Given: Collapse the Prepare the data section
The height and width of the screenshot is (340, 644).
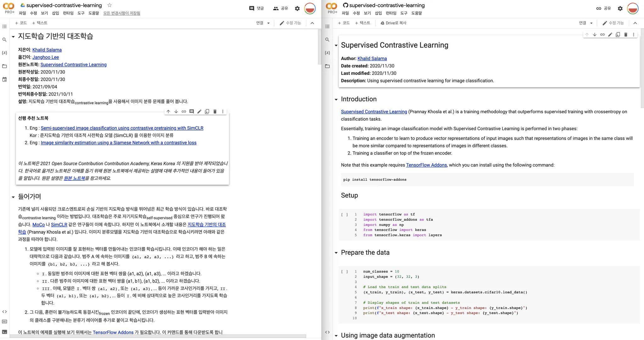Looking at the screenshot, I should 336,253.
